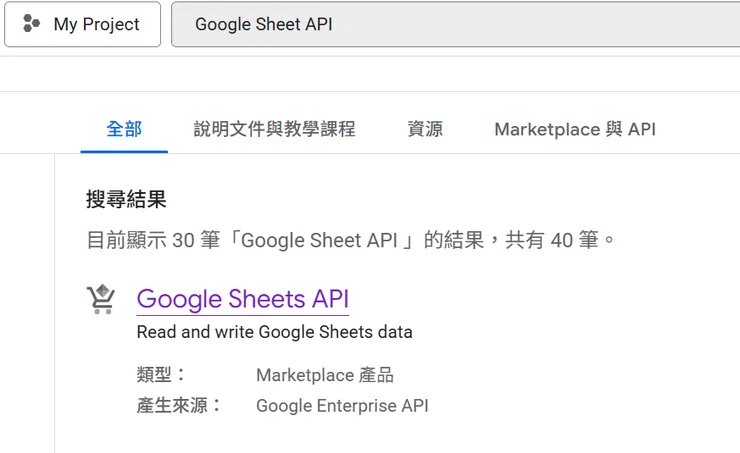
Task: Click the project selector hexagon dots icon
Action: (x=32, y=24)
